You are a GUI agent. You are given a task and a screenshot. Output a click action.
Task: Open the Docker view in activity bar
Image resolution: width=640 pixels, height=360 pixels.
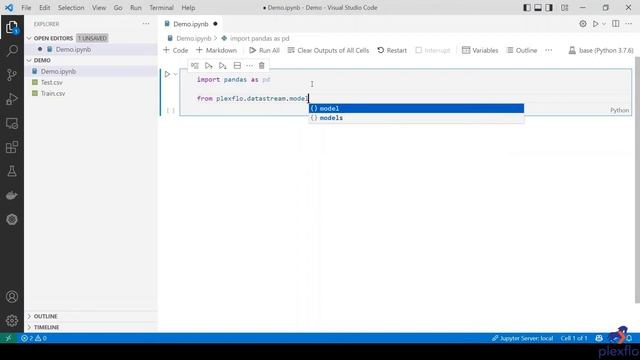12,196
